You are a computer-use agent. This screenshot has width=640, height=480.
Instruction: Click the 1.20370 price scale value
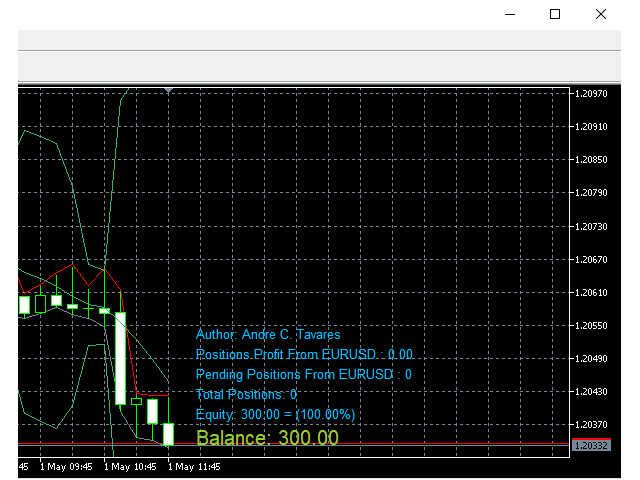tap(591, 425)
